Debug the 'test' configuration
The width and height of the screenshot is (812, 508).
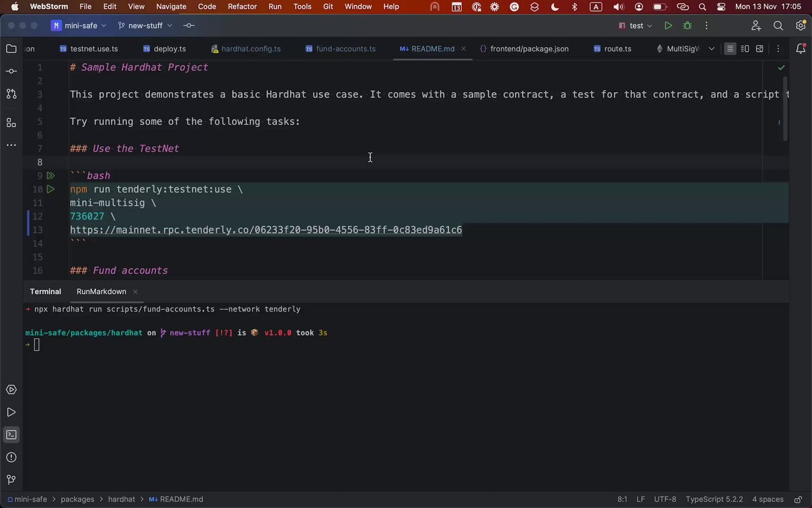687,26
